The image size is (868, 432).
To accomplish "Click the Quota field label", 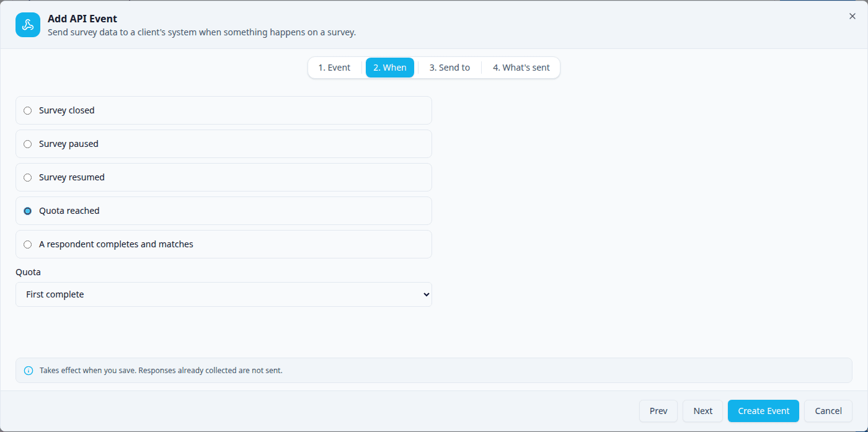I will point(28,272).
